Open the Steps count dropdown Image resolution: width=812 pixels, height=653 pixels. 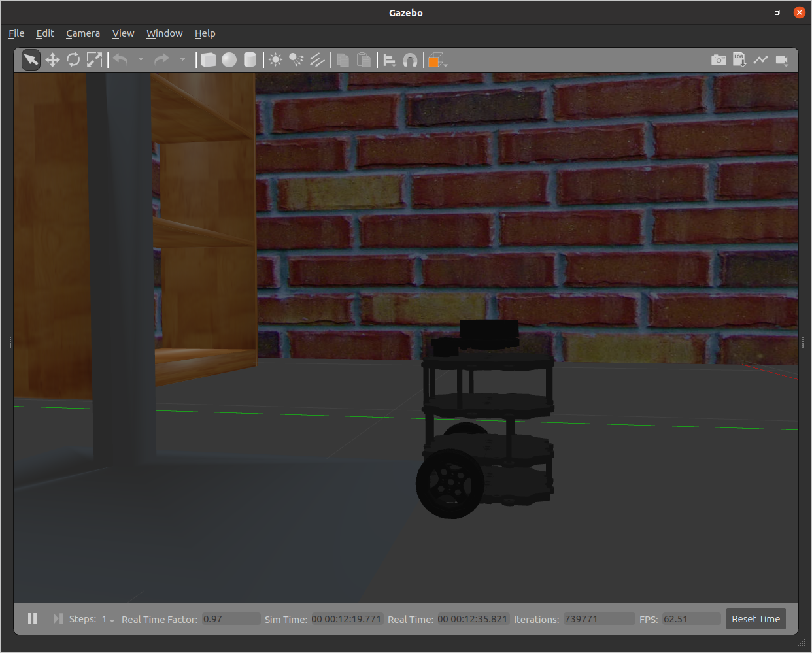pyautogui.click(x=108, y=619)
